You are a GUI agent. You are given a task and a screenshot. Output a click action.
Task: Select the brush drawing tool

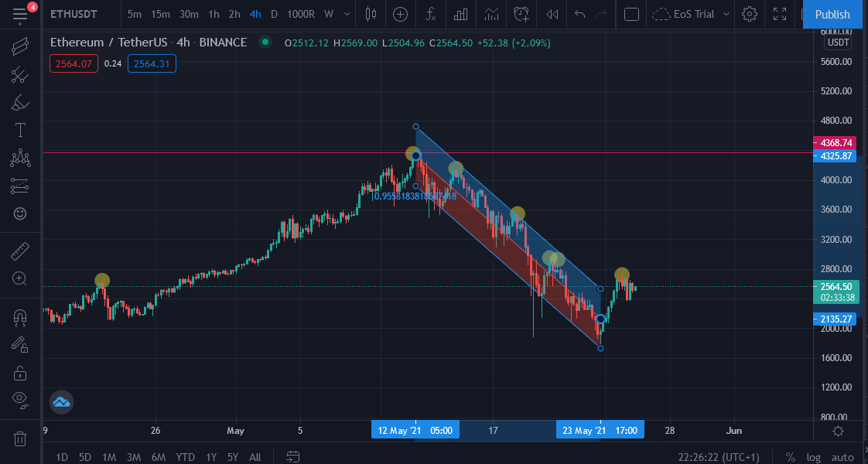coord(20,102)
